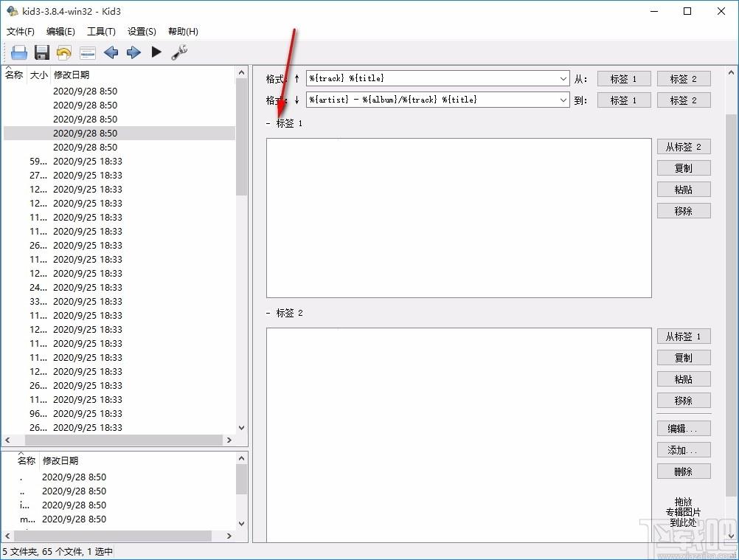
Task: Click the play toolbar icon
Action: (x=156, y=52)
